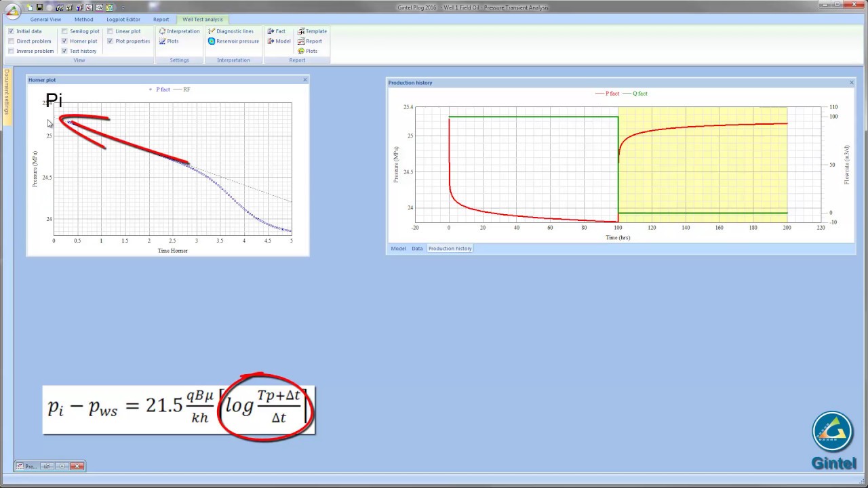This screenshot has height=488, width=868.
Task: Open Interpretation settings in the ribbon
Action: (179, 31)
